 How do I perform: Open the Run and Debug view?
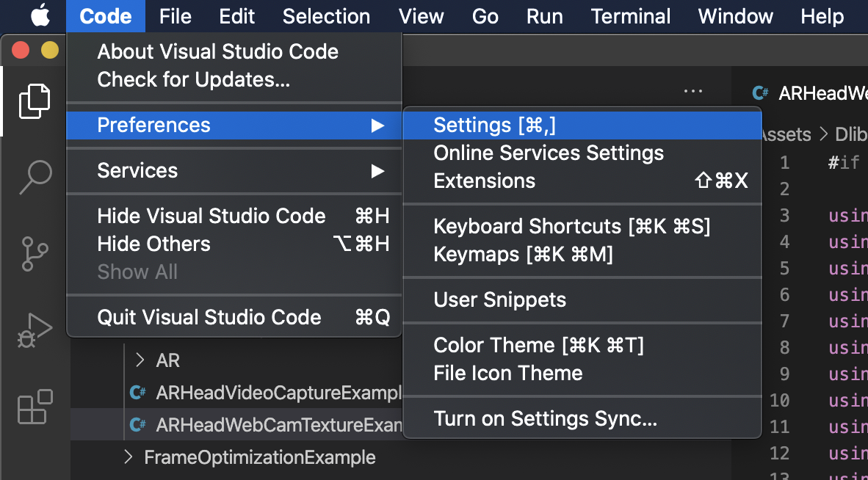[35, 331]
